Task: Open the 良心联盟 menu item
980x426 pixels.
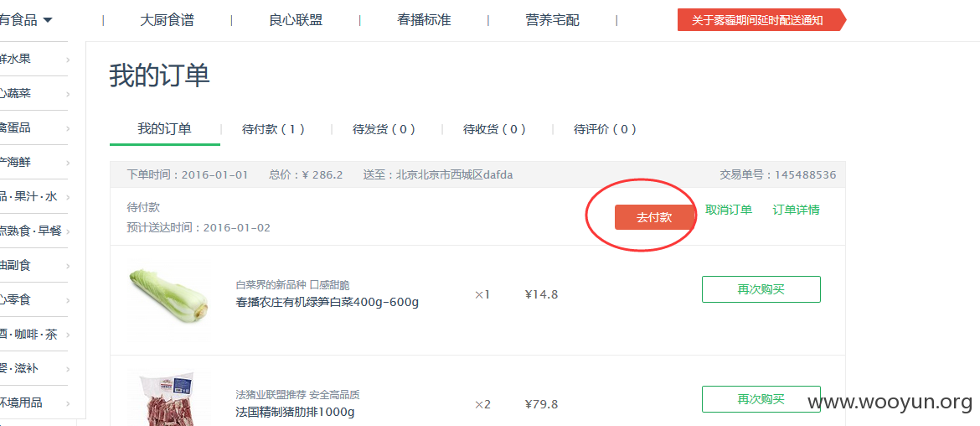Action: pos(296,20)
